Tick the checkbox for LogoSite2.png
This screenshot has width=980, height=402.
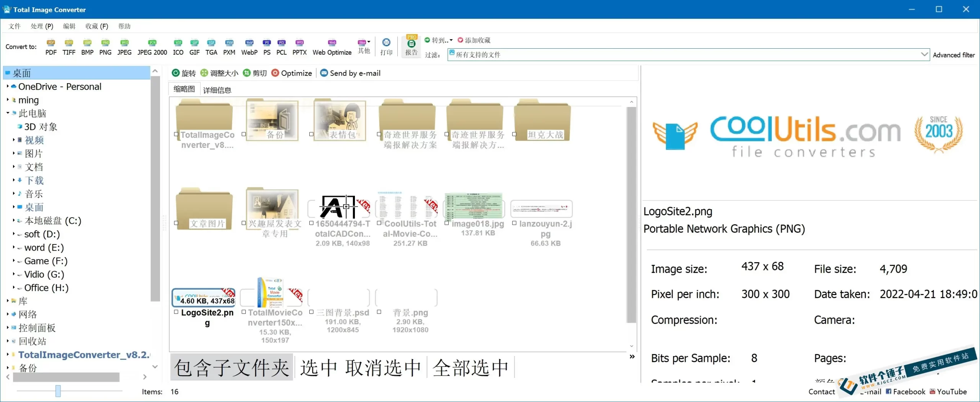(x=176, y=312)
